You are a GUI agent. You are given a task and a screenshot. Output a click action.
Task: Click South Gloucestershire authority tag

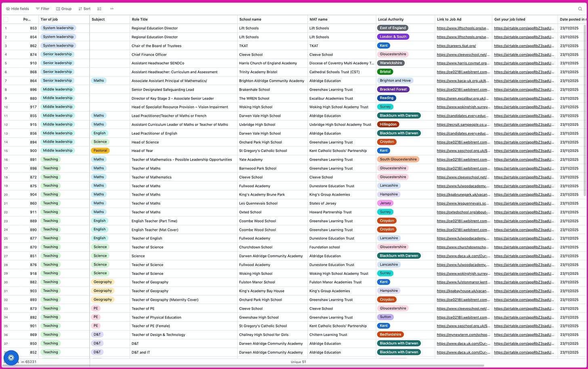(x=398, y=159)
